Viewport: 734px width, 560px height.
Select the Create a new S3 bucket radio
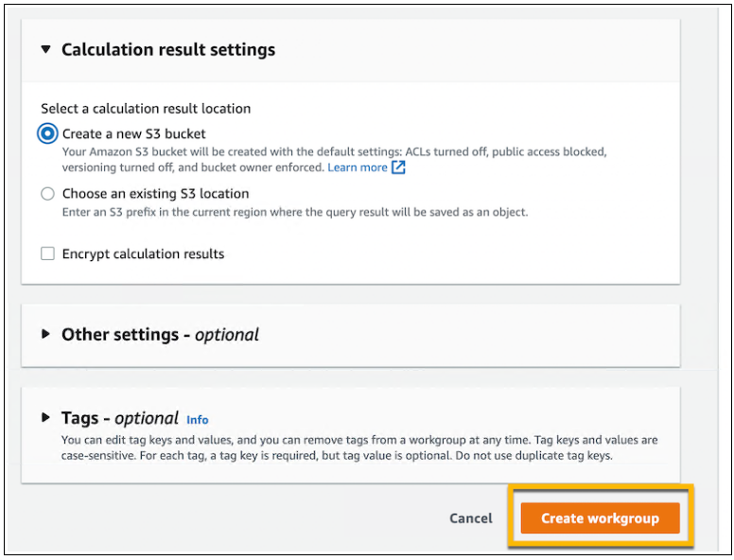click(47, 134)
